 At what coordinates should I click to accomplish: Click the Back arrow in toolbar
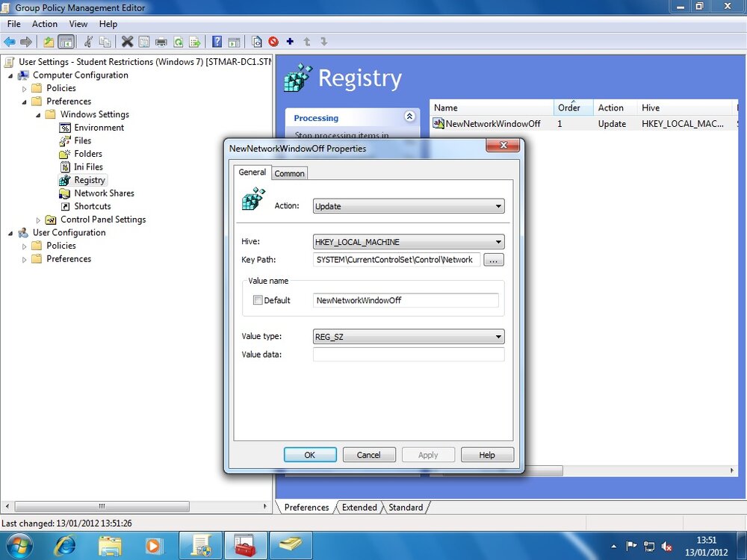[9, 42]
